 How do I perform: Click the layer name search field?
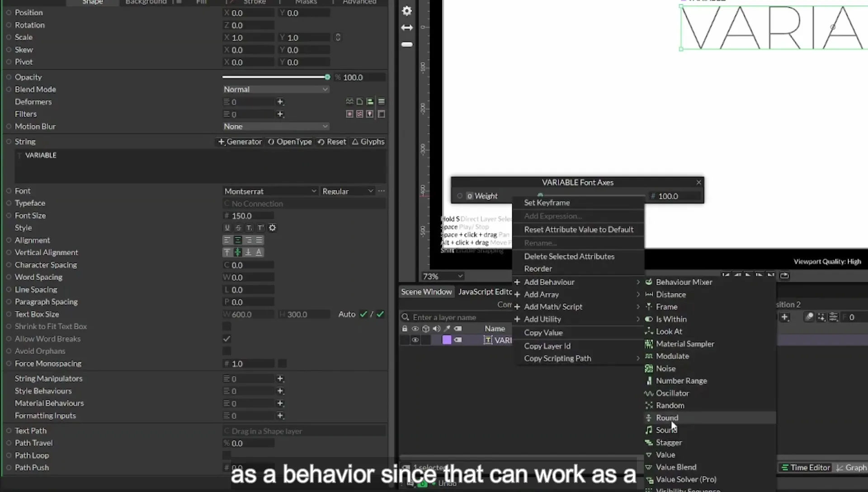pos(456,317)
